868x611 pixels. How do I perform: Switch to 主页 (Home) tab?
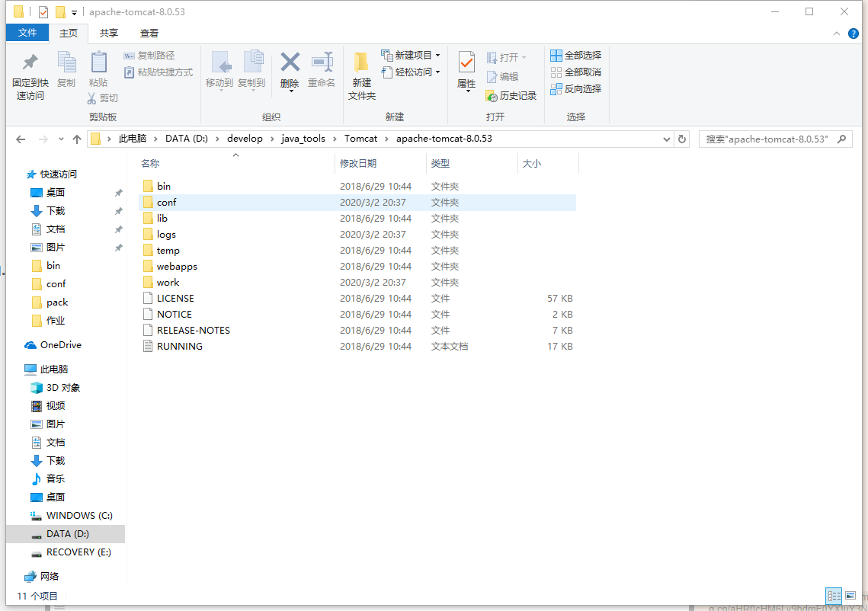[69, 34]
